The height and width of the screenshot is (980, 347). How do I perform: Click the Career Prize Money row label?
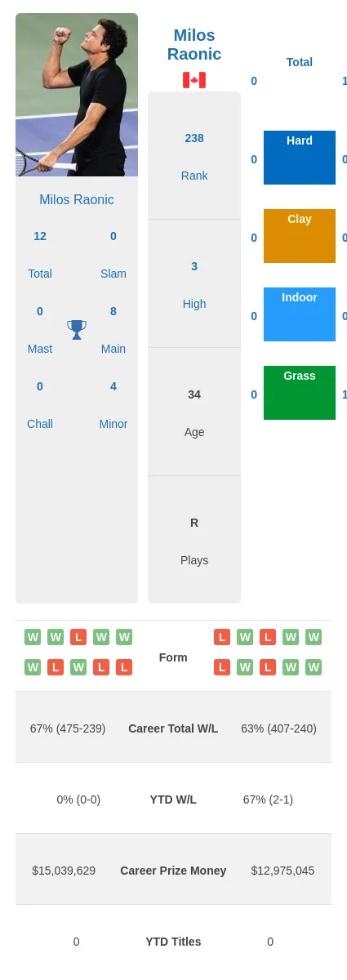point(173,871)
